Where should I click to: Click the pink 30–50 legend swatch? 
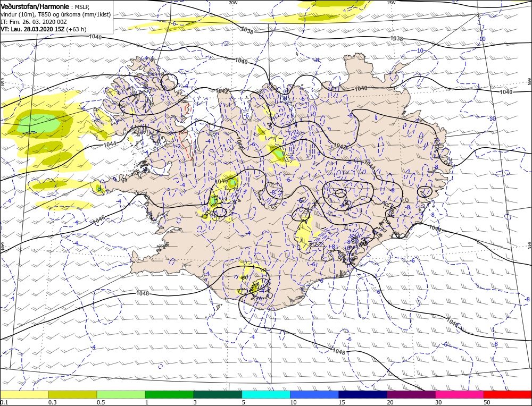460,394
